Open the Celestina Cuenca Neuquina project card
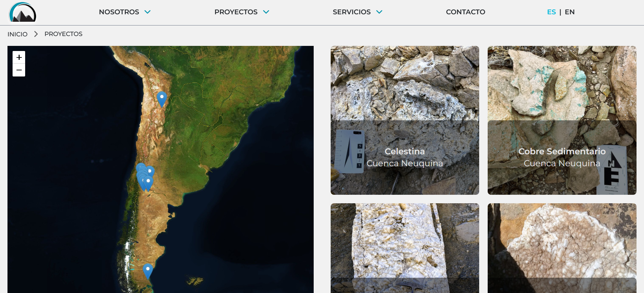 pyautogui.click(x=405, y=120)
